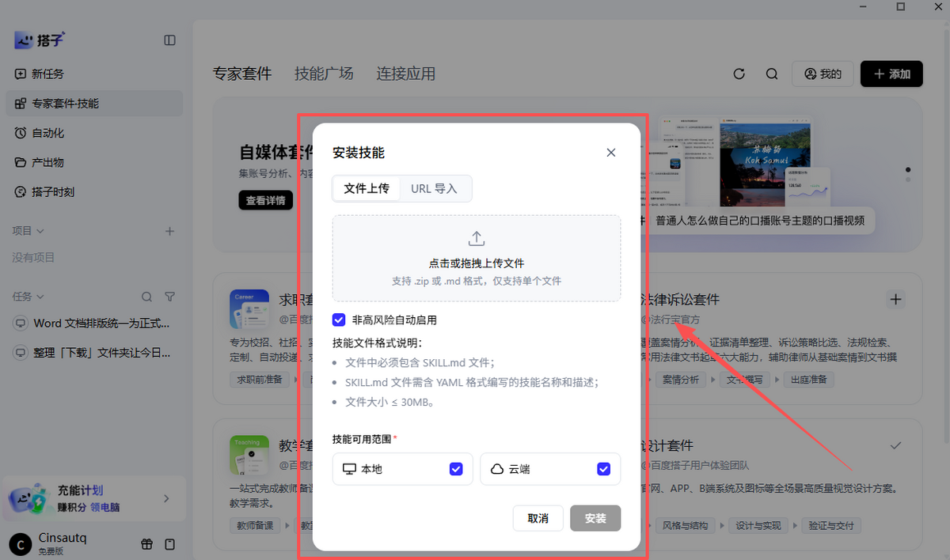Viewport: 950px width, 560px height.
Task: Select 专家套件·技能 in the sidebar
Action: [95, 104]
